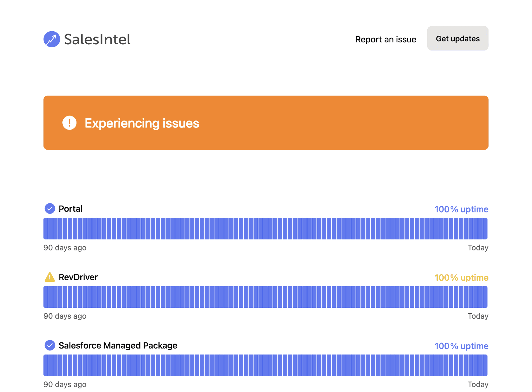Click the SalesIntel arrow logo icon
Viewport: 532px width, 392px height.
[52, 39]
